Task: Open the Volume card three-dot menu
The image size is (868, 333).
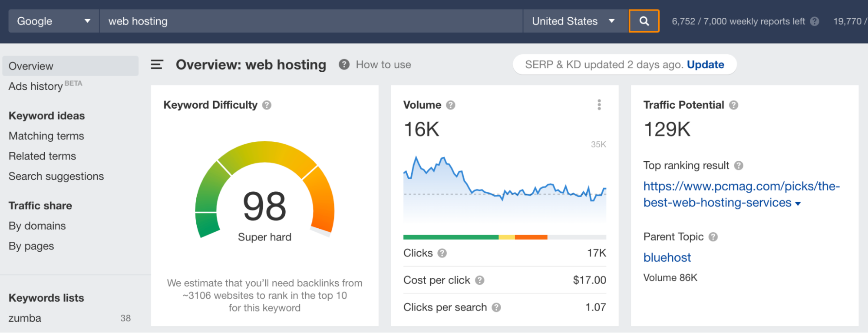Action: tap(599, 105)
